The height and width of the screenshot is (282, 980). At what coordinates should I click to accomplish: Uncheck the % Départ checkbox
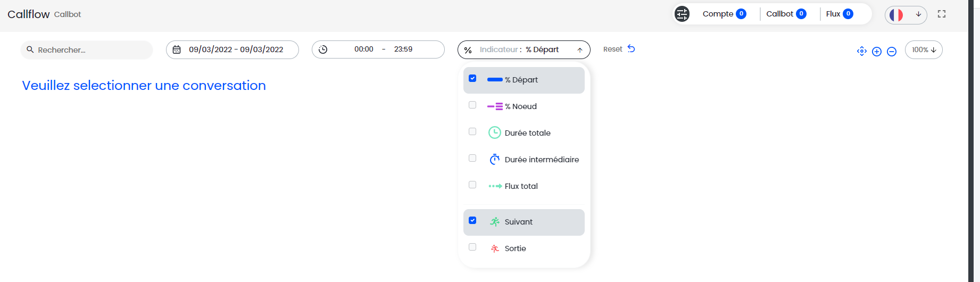tap(472, 78)
